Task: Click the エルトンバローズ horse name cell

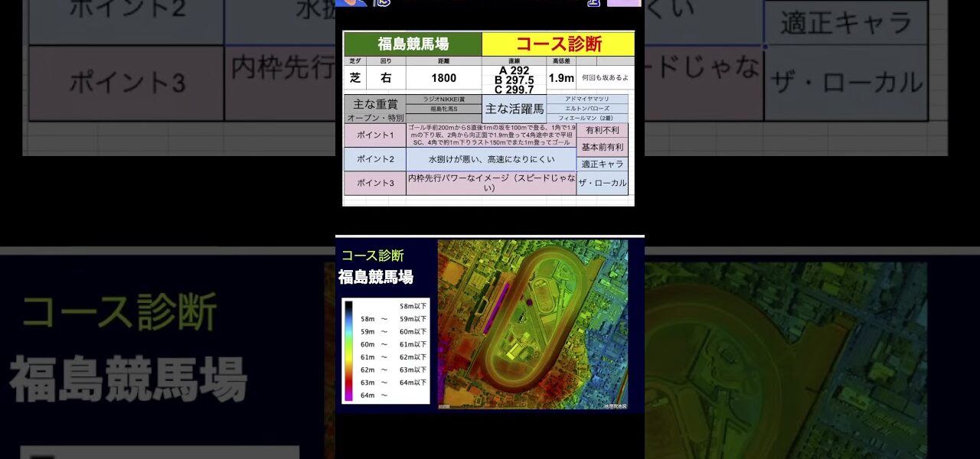Action: [x=586, y=109]
